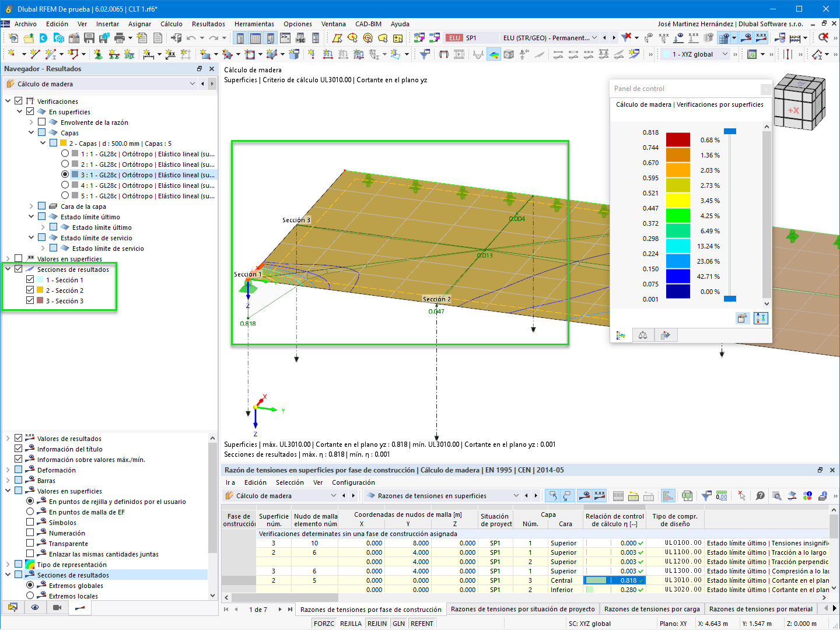
Task: Collapse the Secciones de resultados tree node
Action: [x=8, y=269]
